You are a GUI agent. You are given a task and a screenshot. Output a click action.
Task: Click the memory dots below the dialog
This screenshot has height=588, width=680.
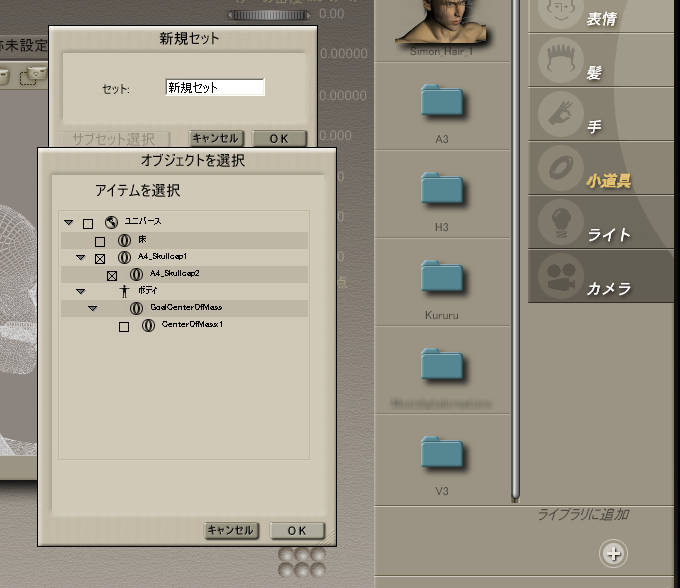[302, 562]
